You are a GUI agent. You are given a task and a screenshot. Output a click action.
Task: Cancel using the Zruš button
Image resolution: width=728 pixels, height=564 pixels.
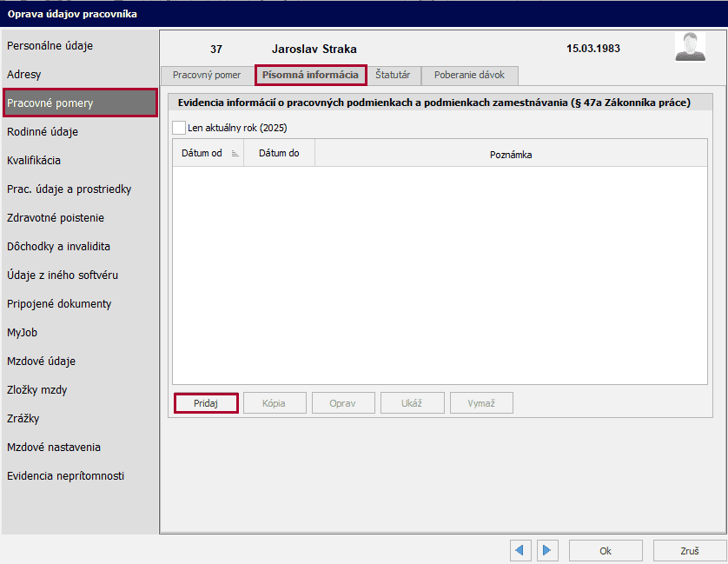[x=689, y=550]
